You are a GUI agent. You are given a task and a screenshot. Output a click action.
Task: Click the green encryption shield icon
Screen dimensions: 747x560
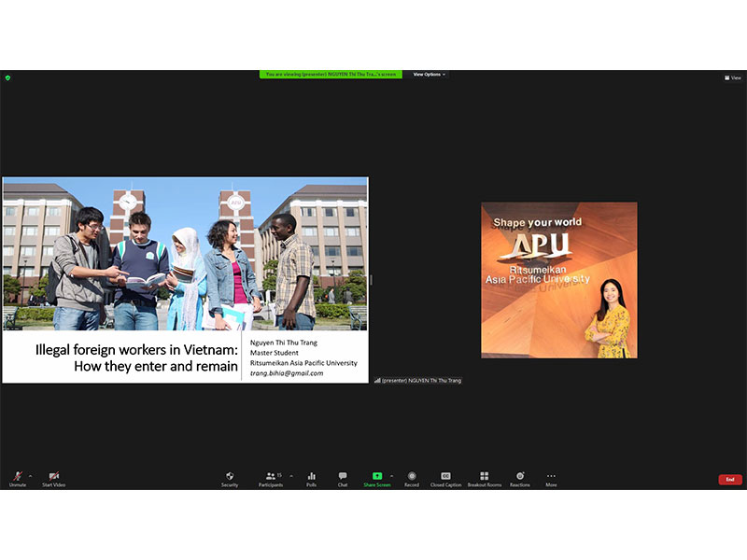pos(7,77)
